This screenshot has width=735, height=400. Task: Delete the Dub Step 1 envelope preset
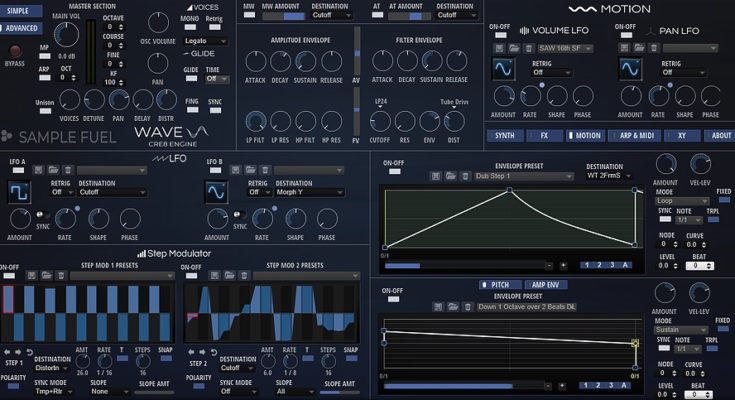(470, 176)
